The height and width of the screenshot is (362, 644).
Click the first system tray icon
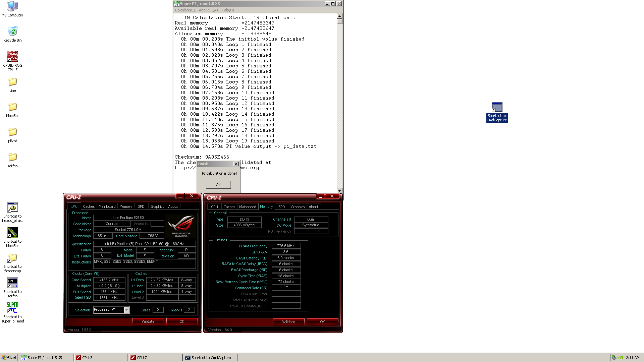click(614, 358)
